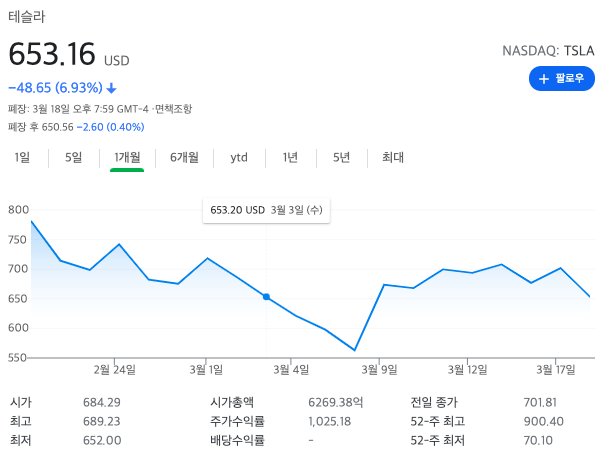Click the USD currency label beside the price
Screen dimensions: 609x460
click(117, 61)
